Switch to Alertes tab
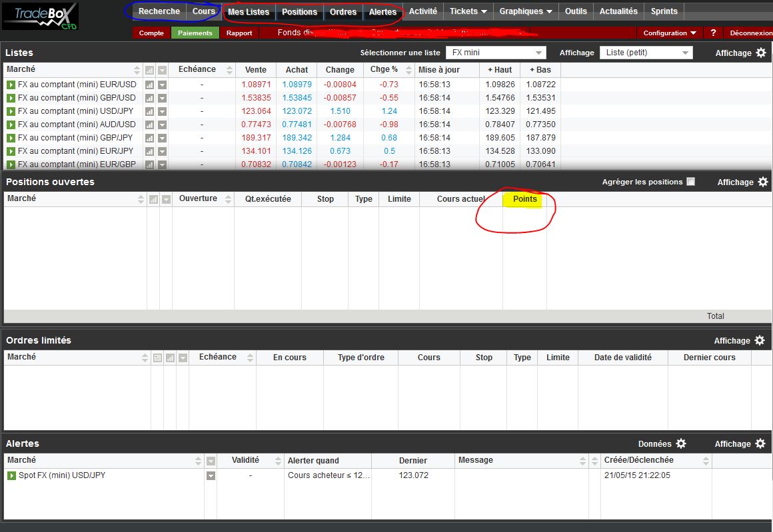The image size is (773, 532). click(x=383, y=12)
